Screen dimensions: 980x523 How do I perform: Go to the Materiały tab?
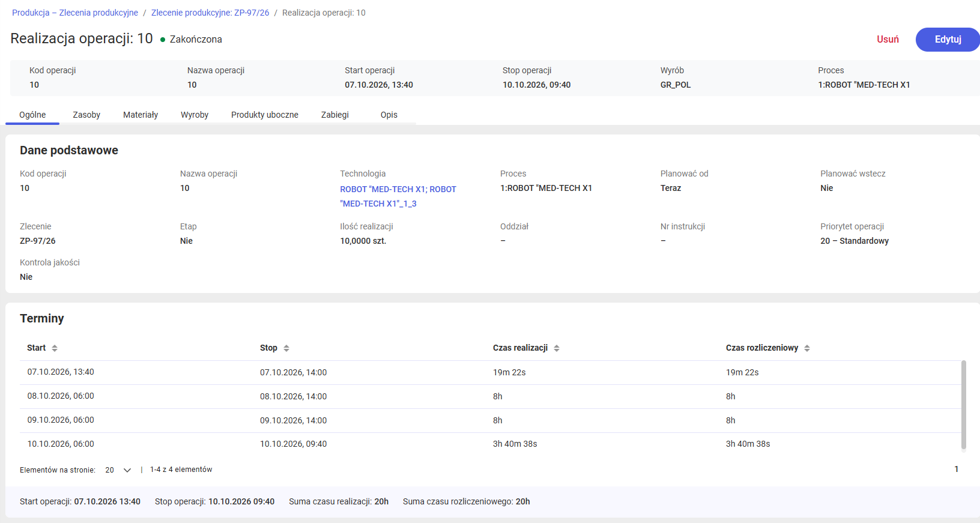[x=141, y=115]
